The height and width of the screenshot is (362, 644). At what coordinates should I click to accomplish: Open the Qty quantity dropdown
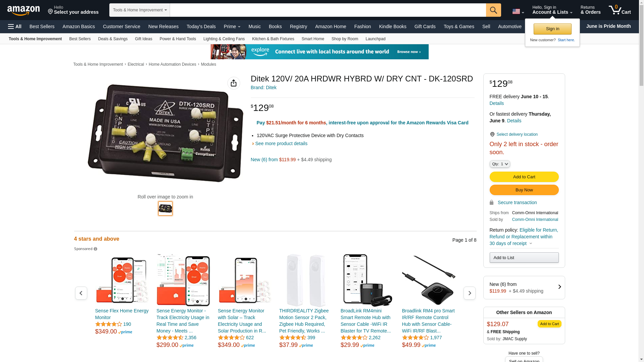pos(500,164)
